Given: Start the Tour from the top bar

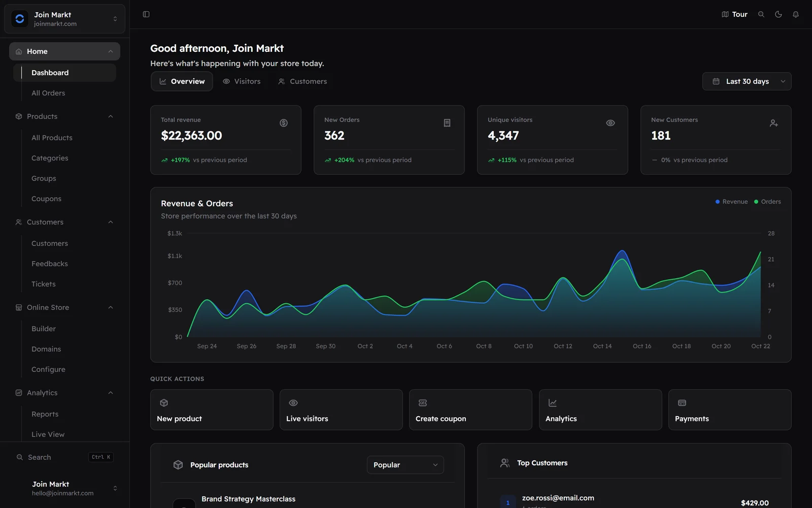Looking at the screenshot, I should [x=734, y=14].
